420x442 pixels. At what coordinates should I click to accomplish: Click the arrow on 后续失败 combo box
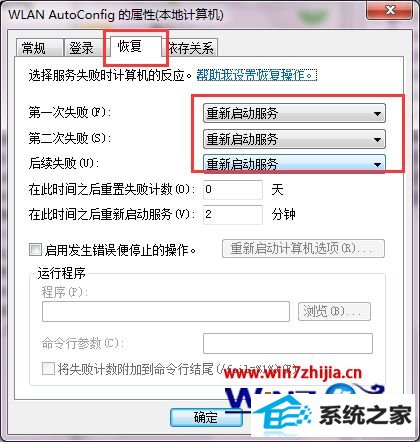point(377,164)
